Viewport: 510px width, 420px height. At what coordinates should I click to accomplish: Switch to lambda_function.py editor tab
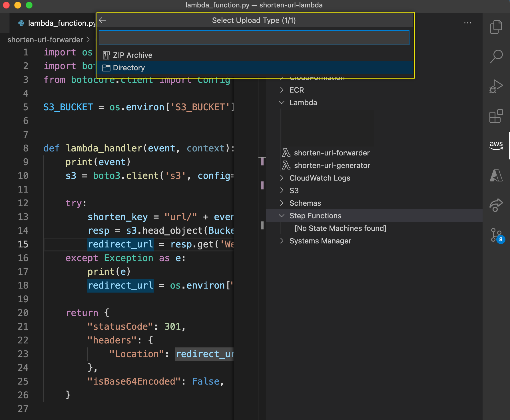[53, 23]
